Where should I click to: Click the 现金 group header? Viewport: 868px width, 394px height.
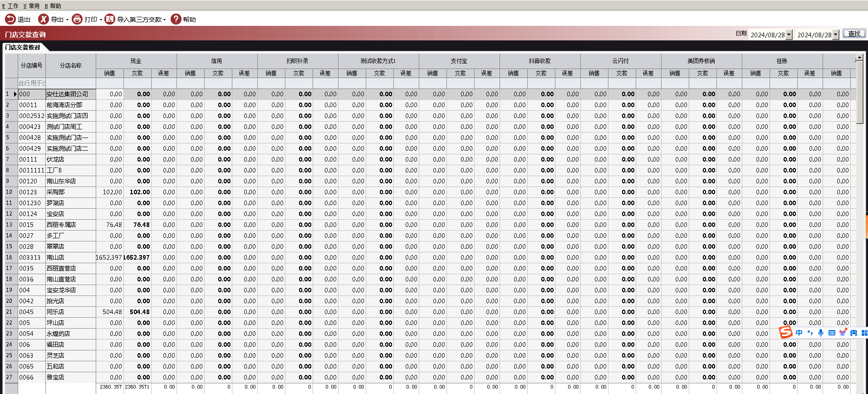pyautogui.click(x=136, y=61)
